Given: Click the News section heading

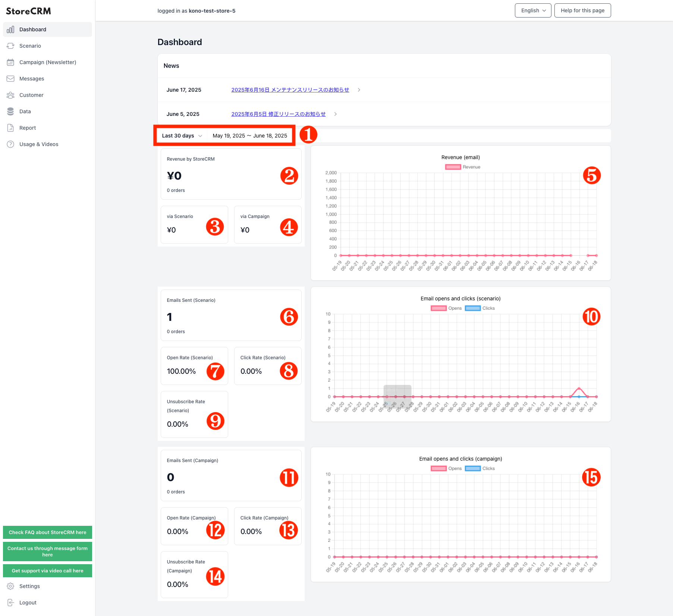Looking at the screenshot, I should tap(171, 66).
